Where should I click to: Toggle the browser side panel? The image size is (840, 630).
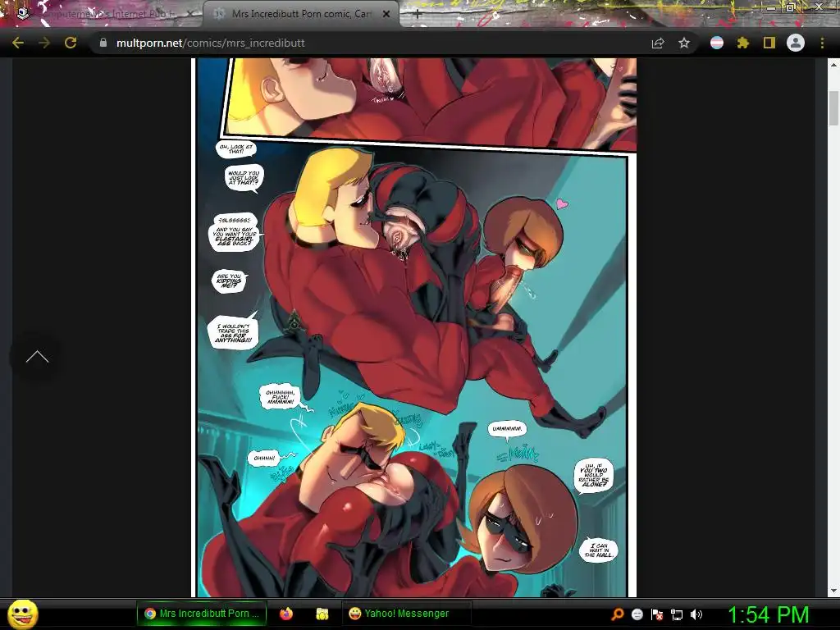coord(769,43)
